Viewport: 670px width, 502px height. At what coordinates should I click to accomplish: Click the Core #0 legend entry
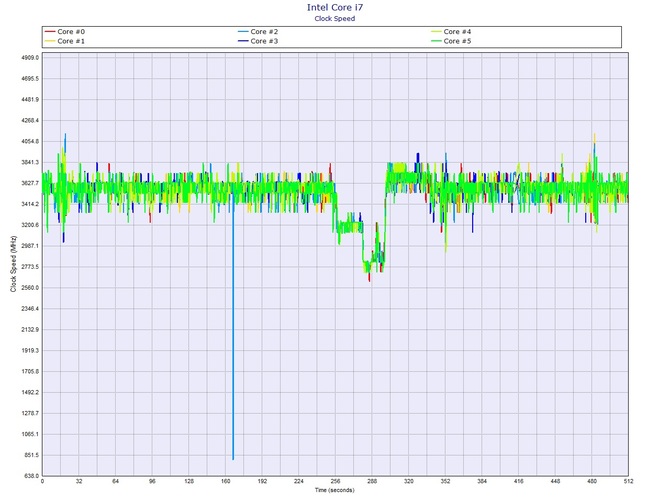[65, 32]
